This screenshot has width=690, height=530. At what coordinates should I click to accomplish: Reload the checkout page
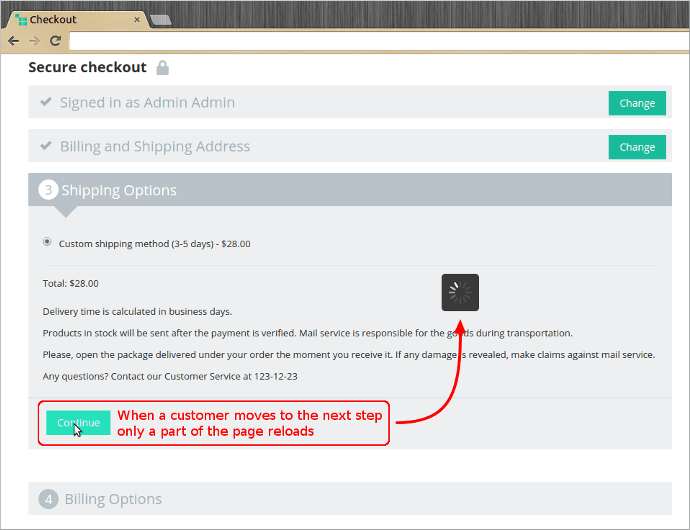tap(55, 41)
